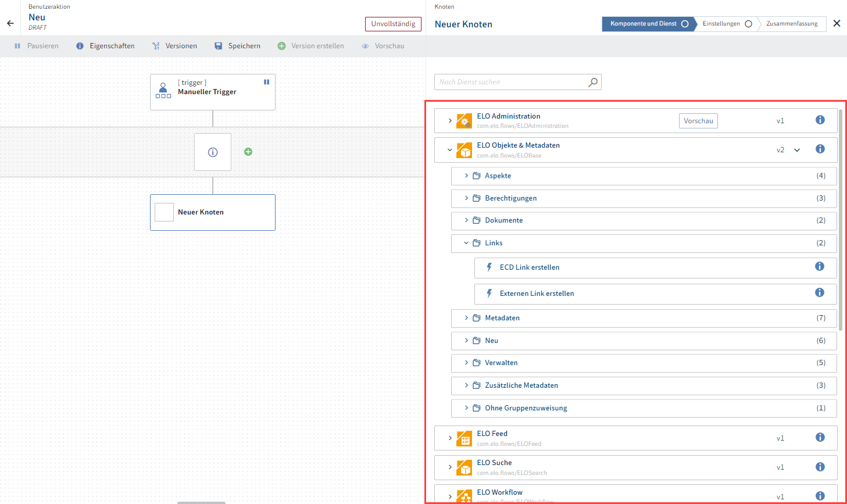Expand the Verwalten group
Image resolution: width=847 pixels, height=504 pixels.
(466, 363)
